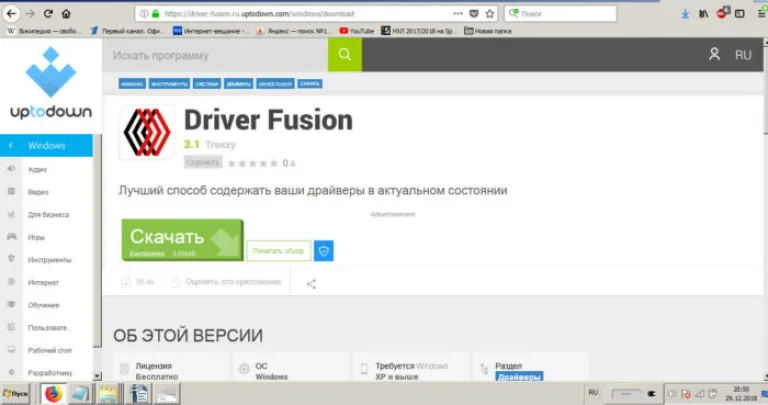Go back with the browser back arrow

click(11, 14)
